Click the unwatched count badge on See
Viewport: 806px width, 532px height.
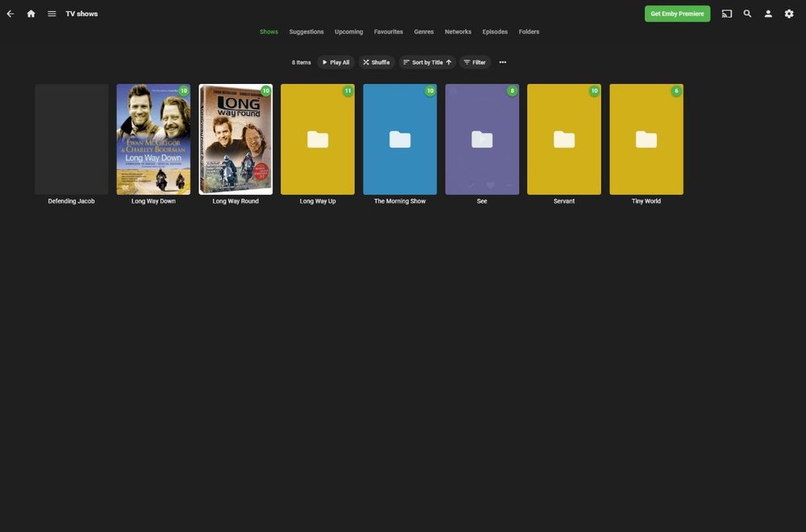coord(512,90)
